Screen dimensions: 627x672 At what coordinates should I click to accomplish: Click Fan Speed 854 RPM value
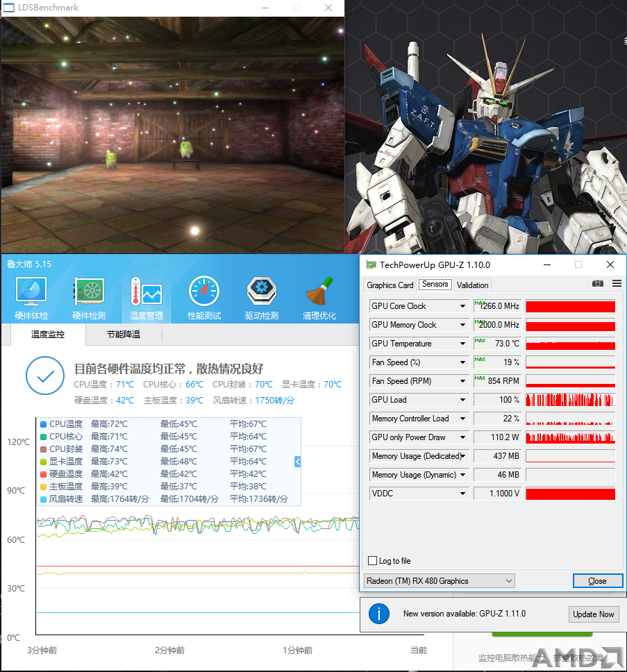498,381
